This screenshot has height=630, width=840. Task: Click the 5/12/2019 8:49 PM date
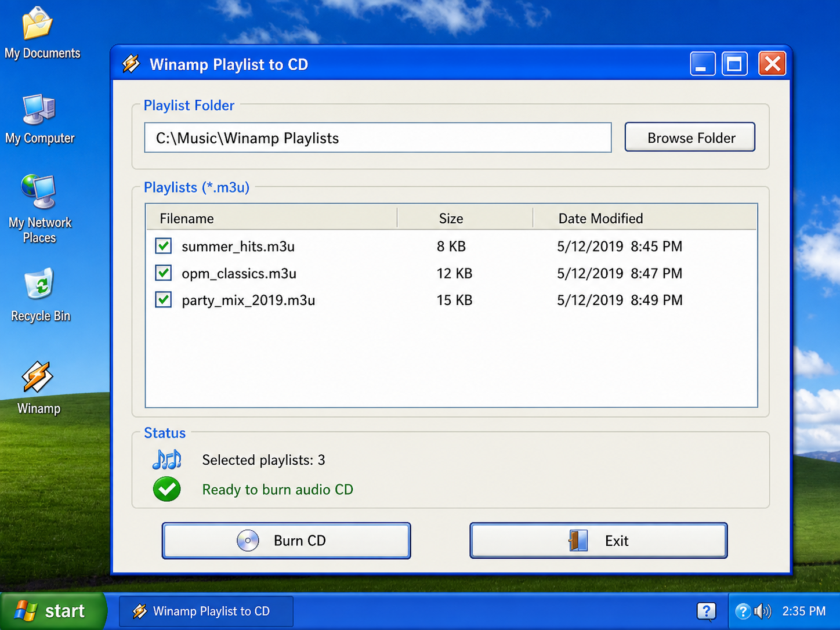pos(620,300)
